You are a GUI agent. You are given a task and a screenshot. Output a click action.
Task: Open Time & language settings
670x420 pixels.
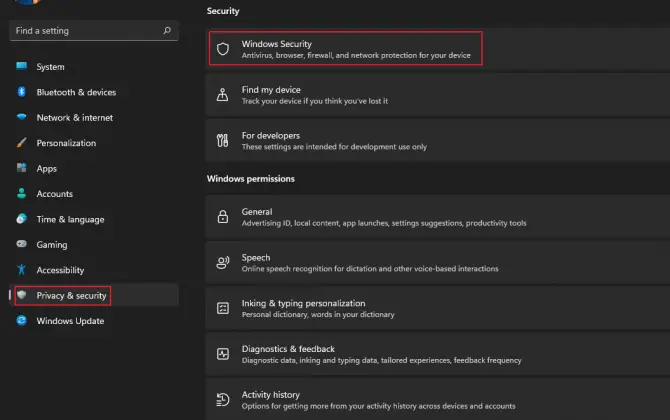[94, 219]
